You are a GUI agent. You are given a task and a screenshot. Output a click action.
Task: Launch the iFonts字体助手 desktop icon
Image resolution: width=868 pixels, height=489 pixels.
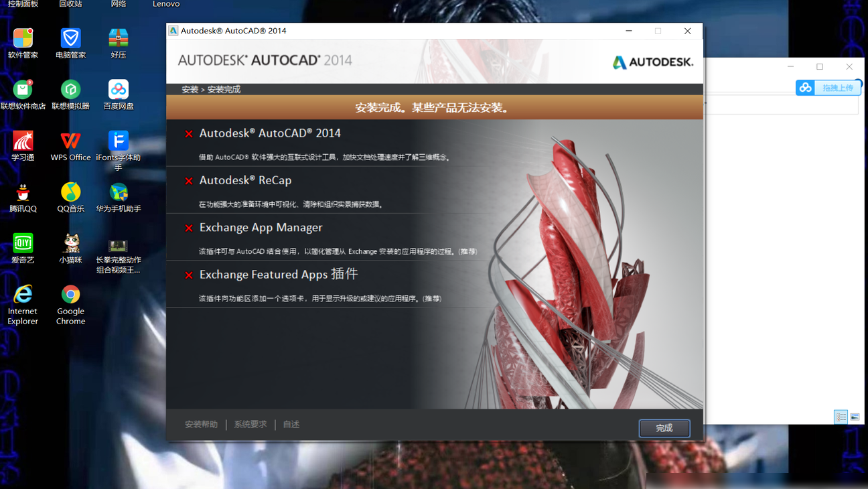click(119, 141)
